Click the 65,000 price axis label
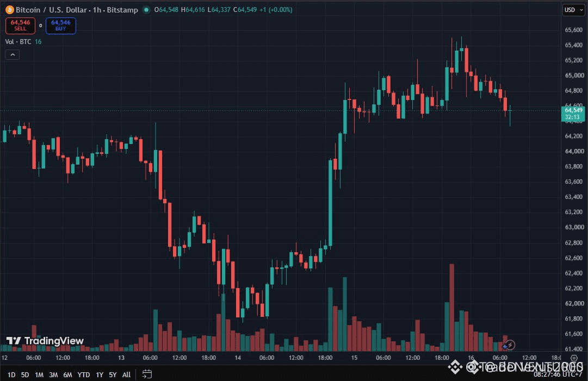 click(574, 76)
